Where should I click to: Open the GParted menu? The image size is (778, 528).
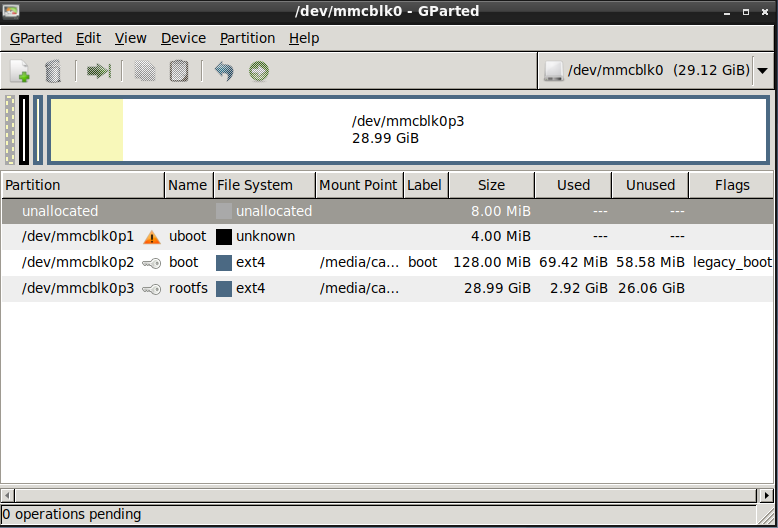coord(36,38)
